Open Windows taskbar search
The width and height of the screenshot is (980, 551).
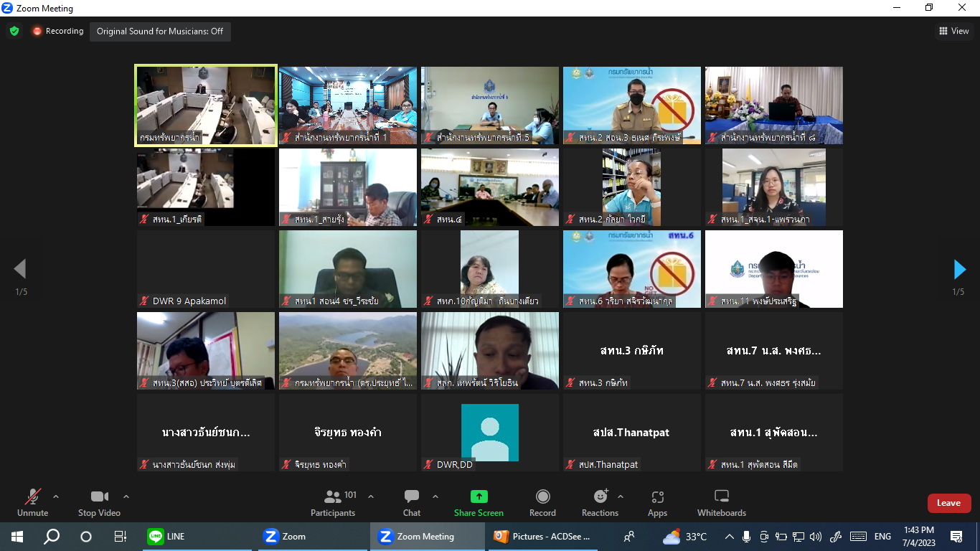coord(52,537)
